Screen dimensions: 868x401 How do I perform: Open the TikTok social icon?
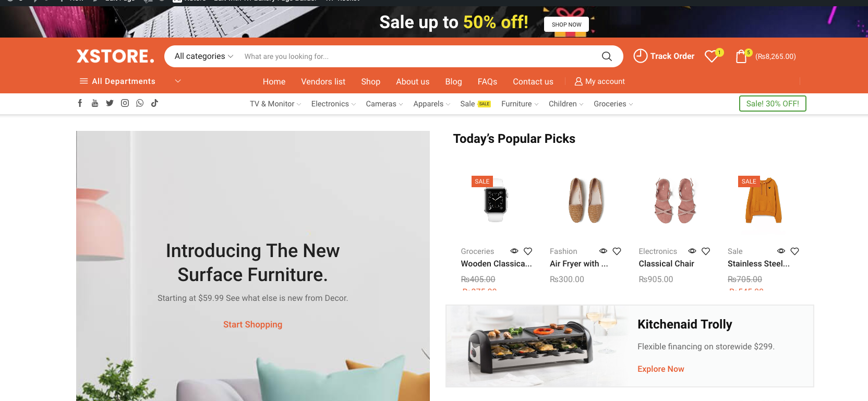click(154, 103)
